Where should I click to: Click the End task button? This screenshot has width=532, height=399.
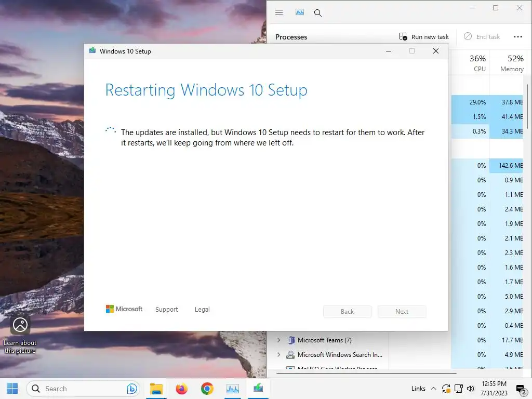point(482,37)
